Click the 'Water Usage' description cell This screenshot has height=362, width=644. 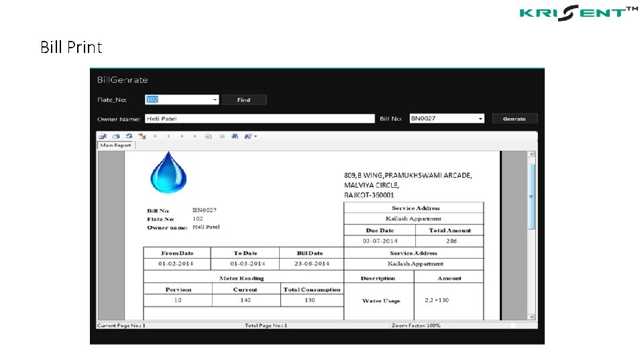(381, 301)
